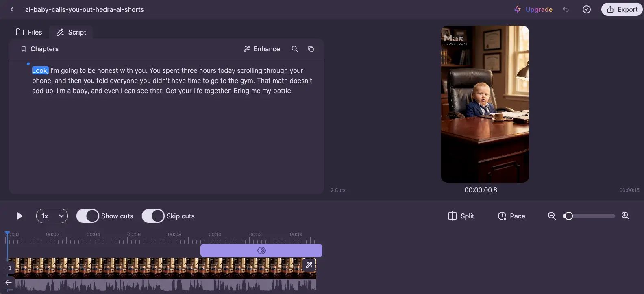Zoom out the timeline
644x294 pixels.
point(552,216)
